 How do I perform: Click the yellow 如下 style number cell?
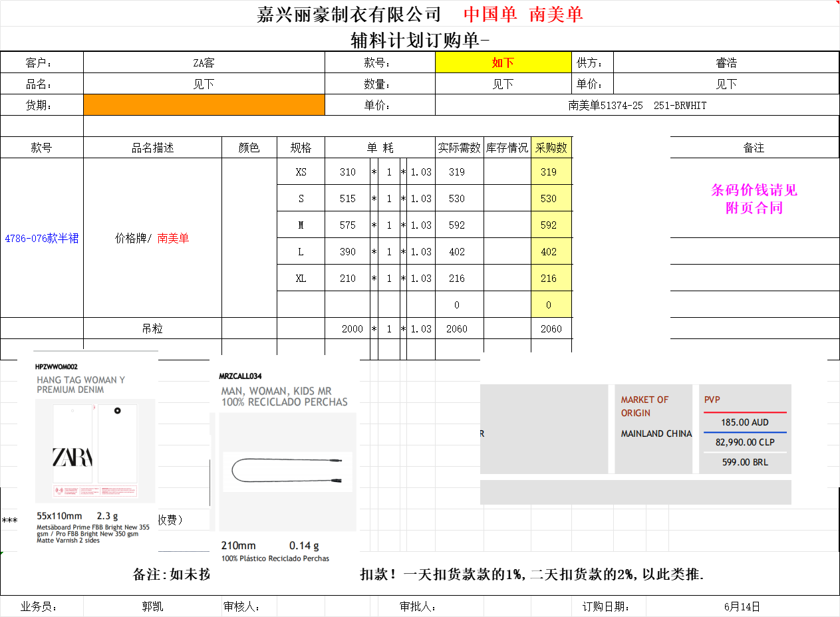tap(503, 62)
